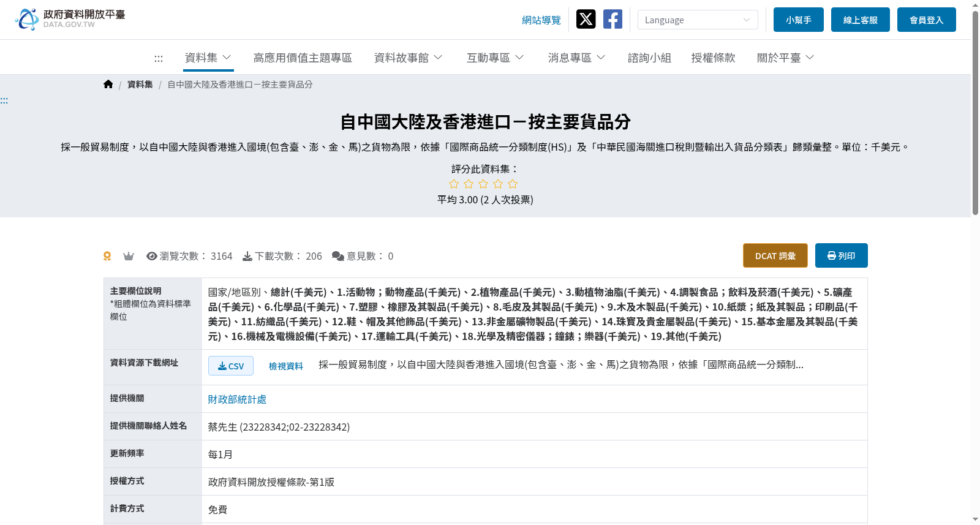Click the 線上客服 button
Screen dimensions: 980x525
tap(861, 20)
